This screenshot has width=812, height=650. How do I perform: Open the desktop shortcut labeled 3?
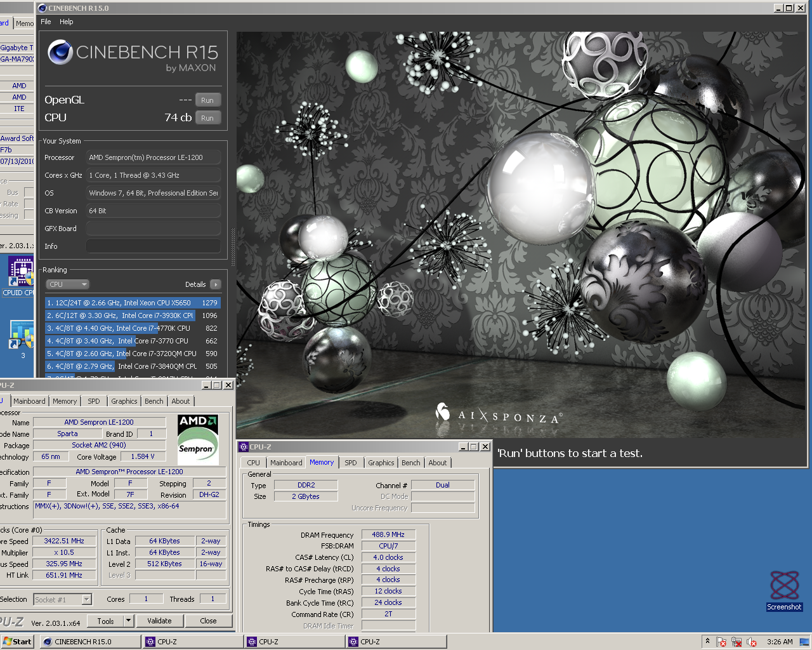click(21, 340)
